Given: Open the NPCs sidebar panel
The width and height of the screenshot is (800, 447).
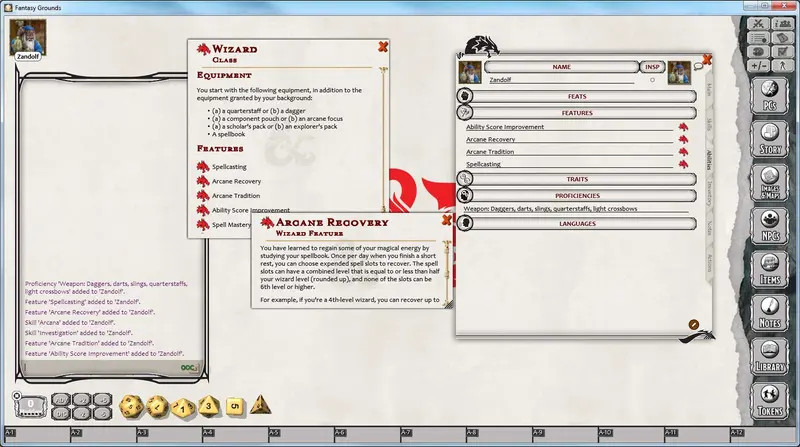Looking at the screenshot, I should 769,226.
